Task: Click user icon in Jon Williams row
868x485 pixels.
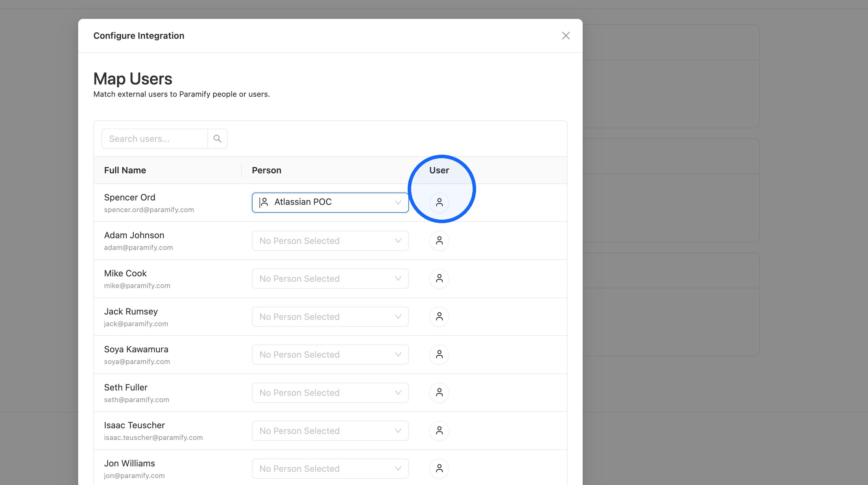Action: coord(439,469)
